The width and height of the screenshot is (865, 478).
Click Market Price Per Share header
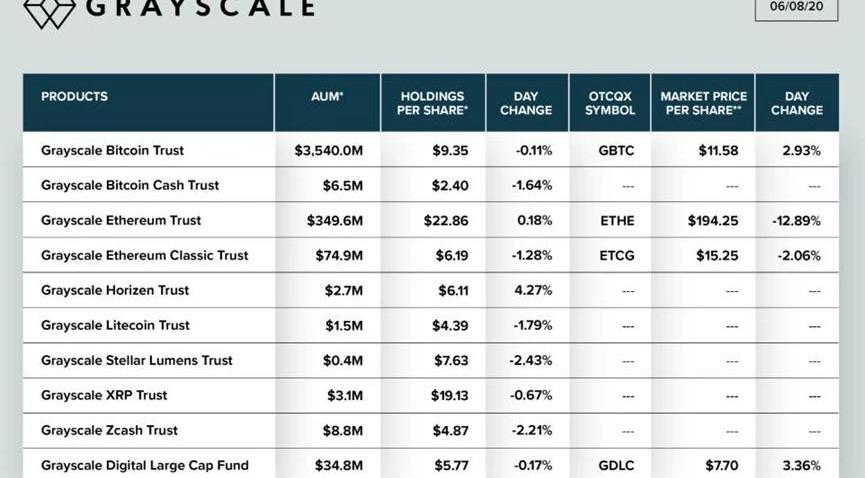[703, 103]
